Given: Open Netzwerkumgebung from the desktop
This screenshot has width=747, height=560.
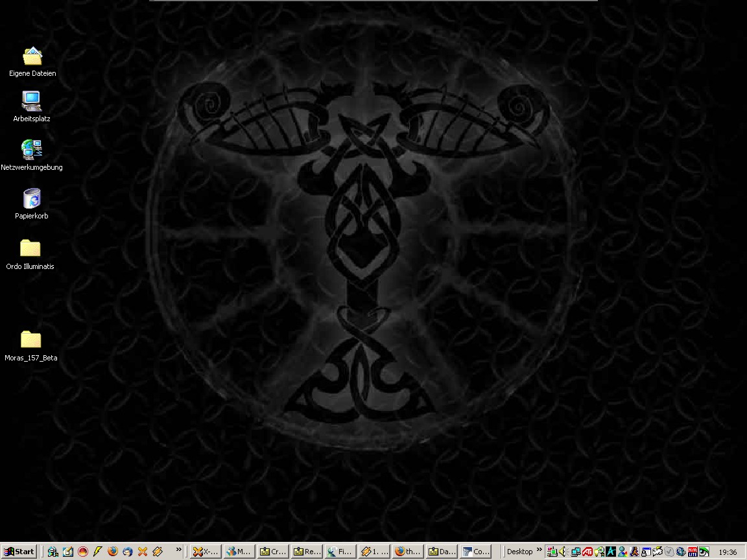Looking at the screenshot, I should (x=31, y=150).
